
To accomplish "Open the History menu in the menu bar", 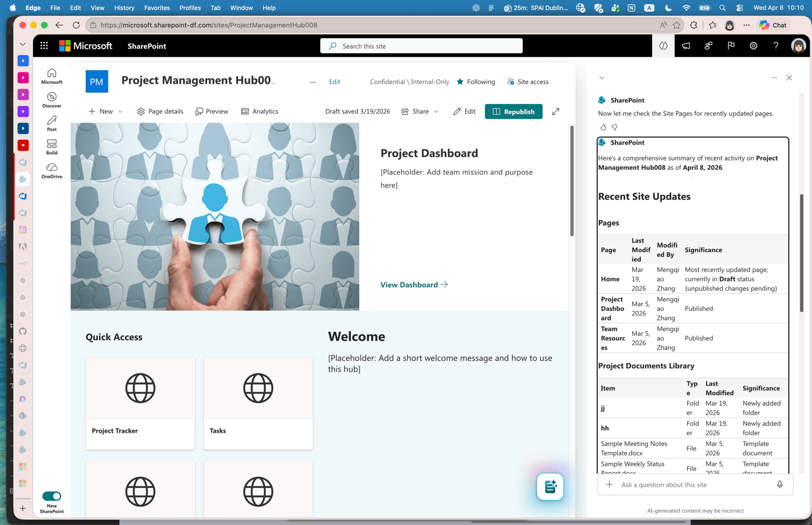I will click(124, 8).
